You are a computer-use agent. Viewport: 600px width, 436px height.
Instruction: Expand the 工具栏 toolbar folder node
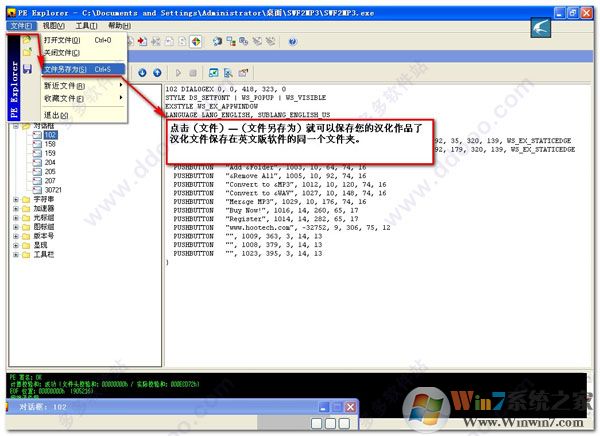tap(16, 254)
